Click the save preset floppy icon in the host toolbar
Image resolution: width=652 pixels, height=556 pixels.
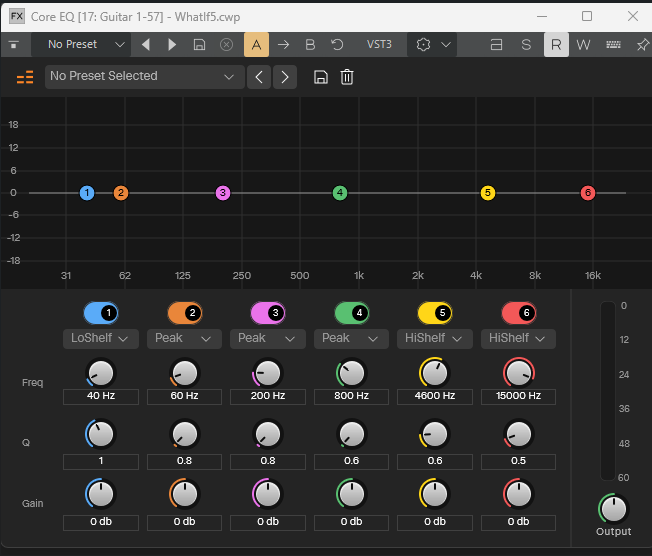(200, 44)
